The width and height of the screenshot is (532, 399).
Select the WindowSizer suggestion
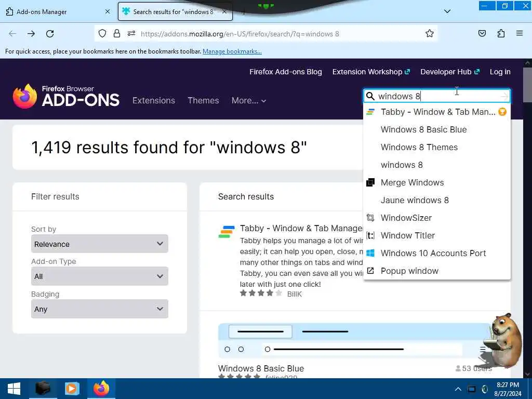coord(436,218)
